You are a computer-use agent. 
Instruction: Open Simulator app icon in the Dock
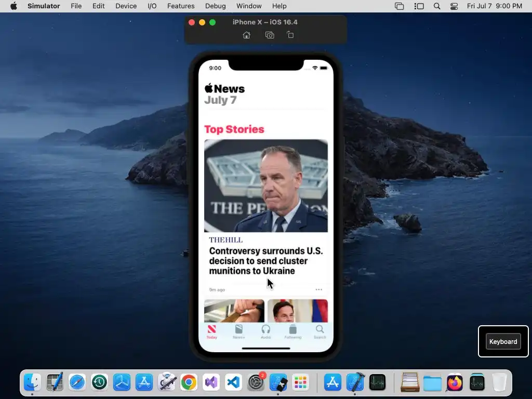[x=278, y=382]
